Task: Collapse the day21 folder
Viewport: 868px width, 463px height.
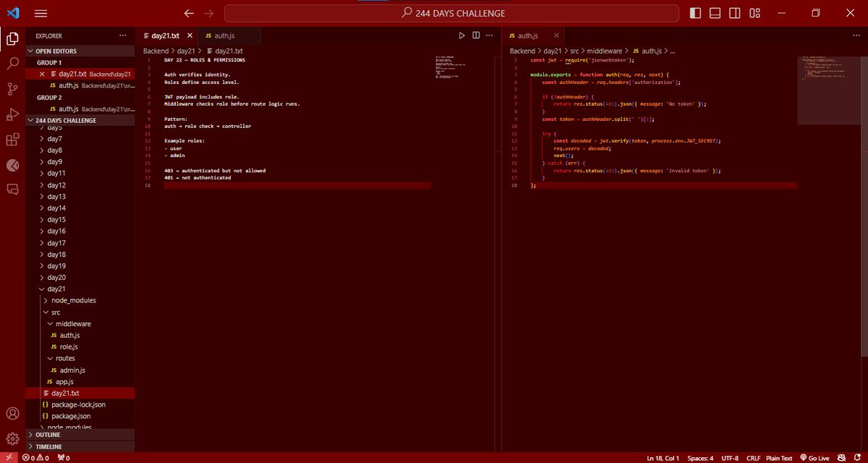Action: tap(80, 289)
